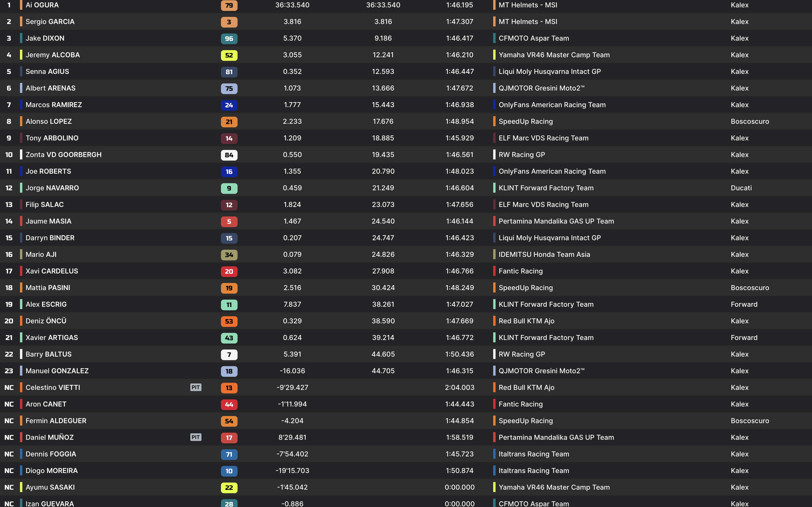Image resolution: width=812 pixels, height=507 pixels.
Task: Click the number 79 badge for Ai Ogura
Action: (x=229, y=5)
